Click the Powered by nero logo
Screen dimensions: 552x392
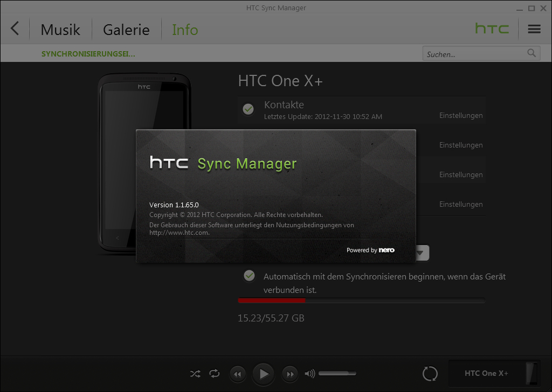tap(370, 250)
